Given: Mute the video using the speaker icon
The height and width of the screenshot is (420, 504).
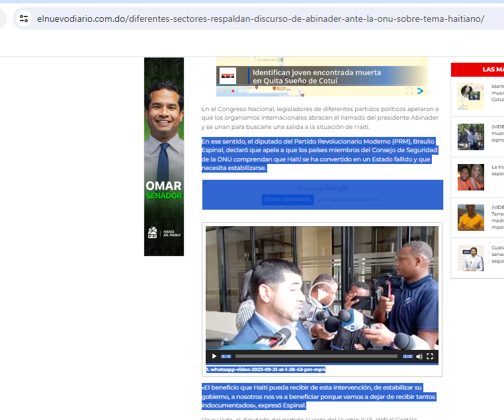Looking at the screenshot, I should [x=419, y=357].
